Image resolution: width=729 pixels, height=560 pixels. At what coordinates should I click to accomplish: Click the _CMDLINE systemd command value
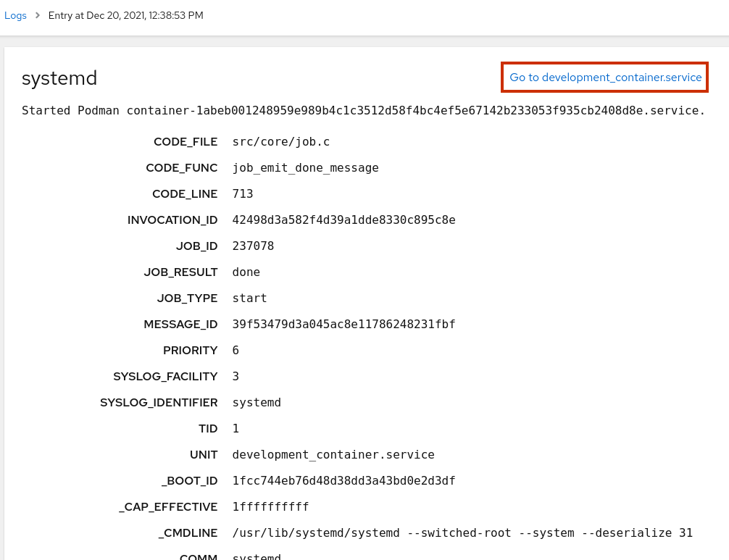coord(462,533)
